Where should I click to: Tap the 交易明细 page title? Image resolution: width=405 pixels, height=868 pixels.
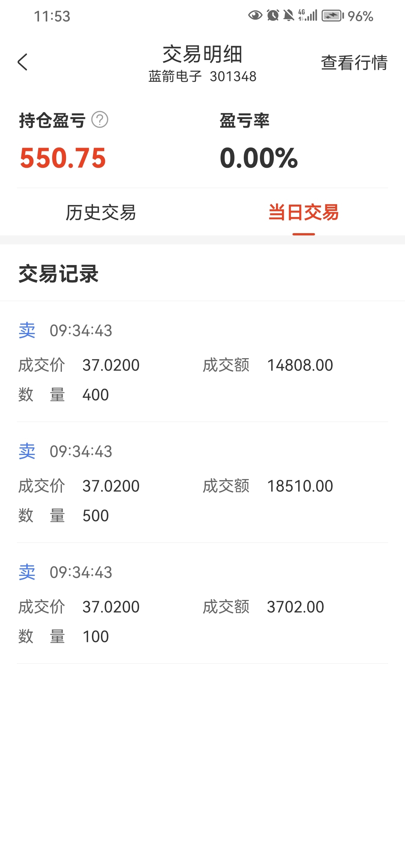coord(202,54)
